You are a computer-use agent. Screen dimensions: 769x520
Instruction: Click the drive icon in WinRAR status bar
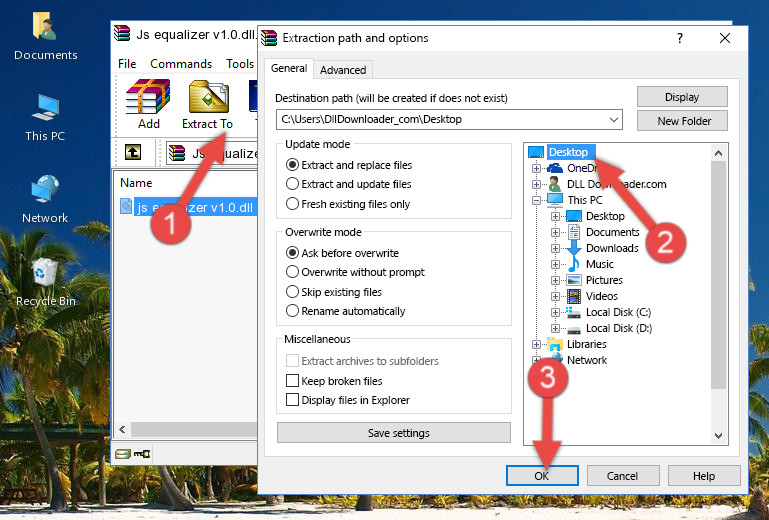click(x=123, y=454)
